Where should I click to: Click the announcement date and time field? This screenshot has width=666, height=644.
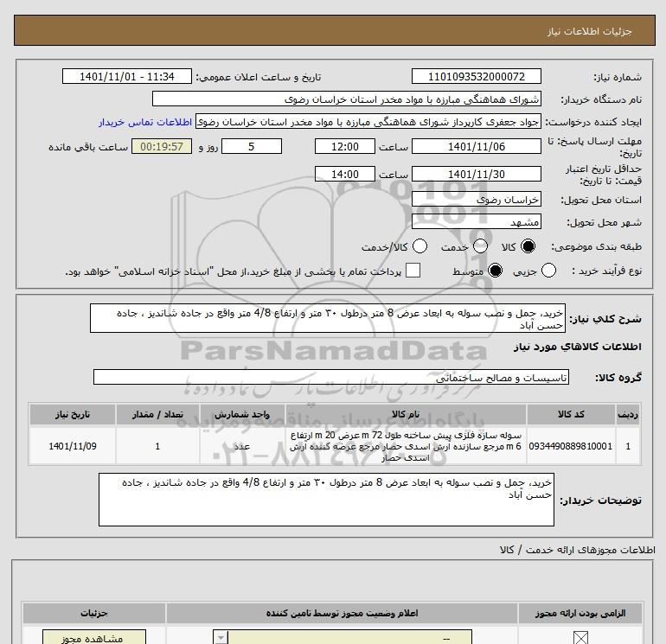126,76
